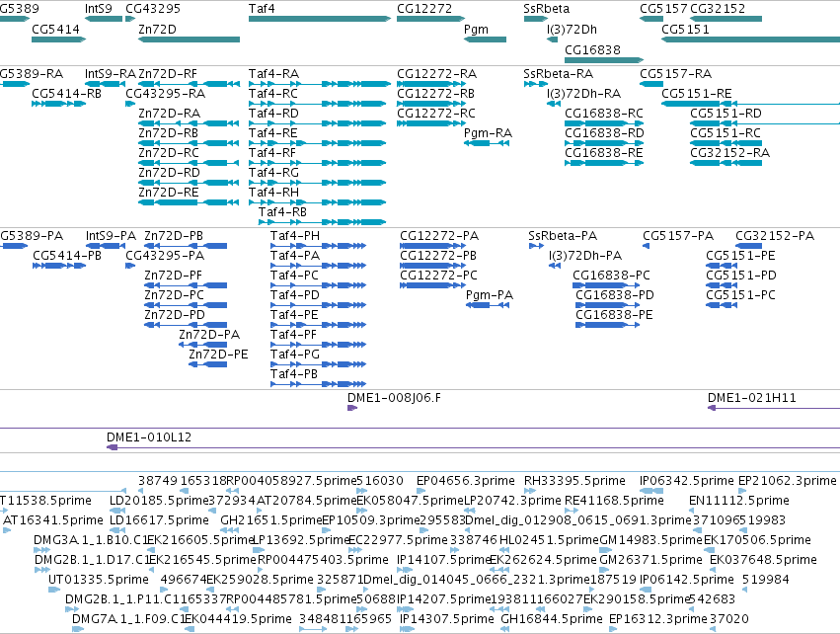The image size is (840, 634).
Task: Click the SsRbeta gene label
Action: pyautogui.click(x=547, y=9)
